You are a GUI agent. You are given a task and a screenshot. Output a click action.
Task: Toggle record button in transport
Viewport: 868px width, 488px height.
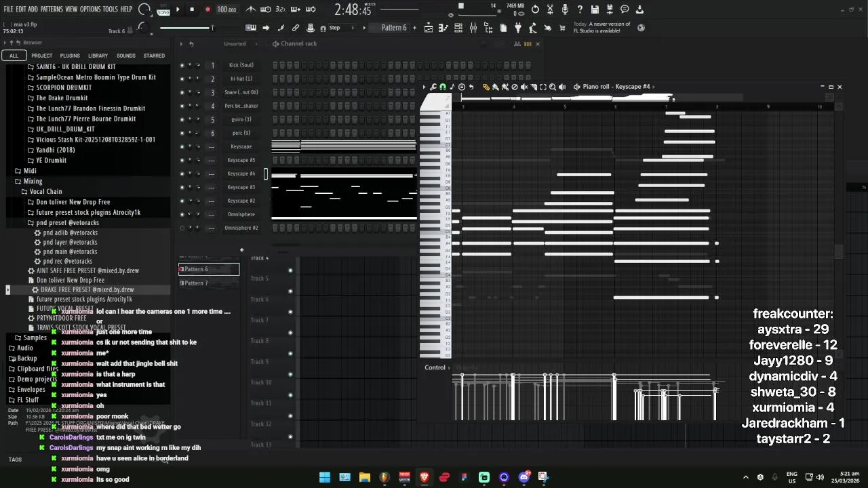click(208, 9)
